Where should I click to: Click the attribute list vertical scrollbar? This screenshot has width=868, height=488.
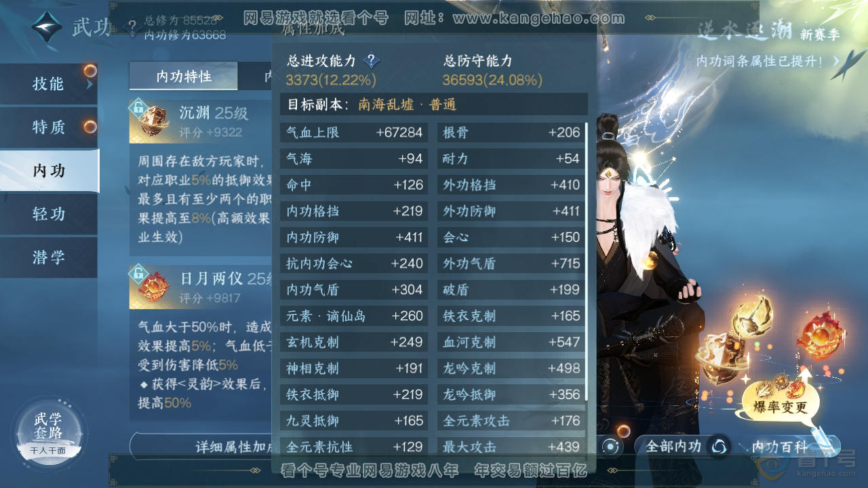[x=587, y=262]
